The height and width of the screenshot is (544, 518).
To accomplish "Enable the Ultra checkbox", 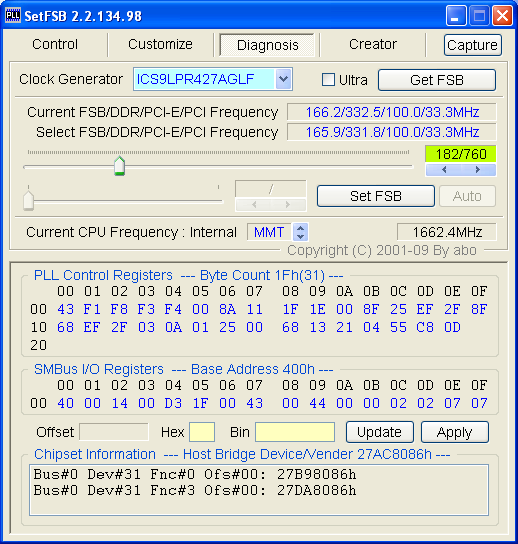I will pos(328,79).
